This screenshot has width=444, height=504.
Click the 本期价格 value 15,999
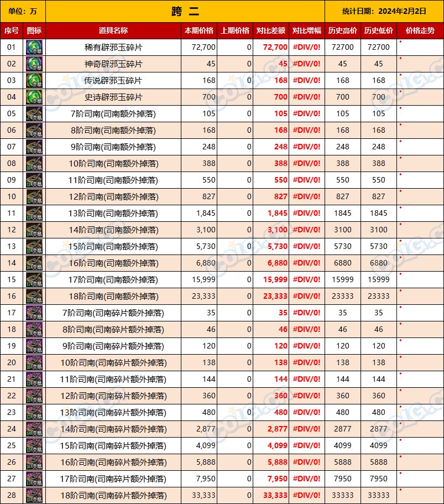tap(203, 279)
